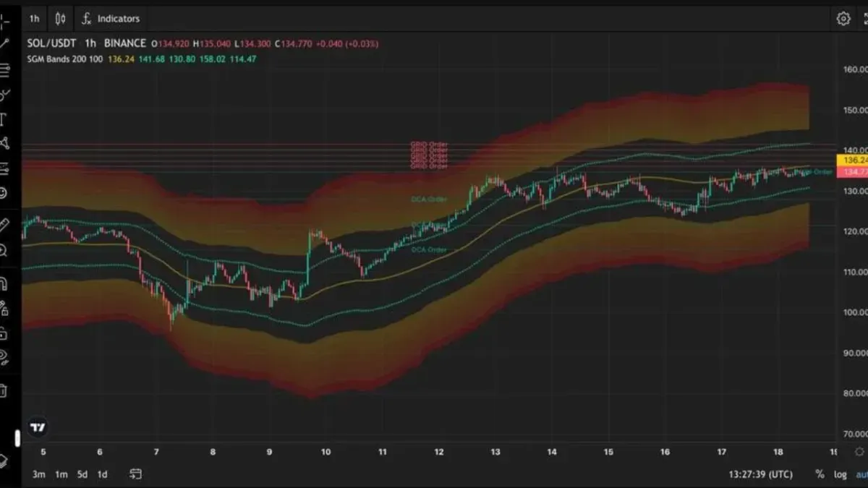Click the top GRID Order label
Image resolution: width=868 pixels, height=488 pixels.
(429, 145)
